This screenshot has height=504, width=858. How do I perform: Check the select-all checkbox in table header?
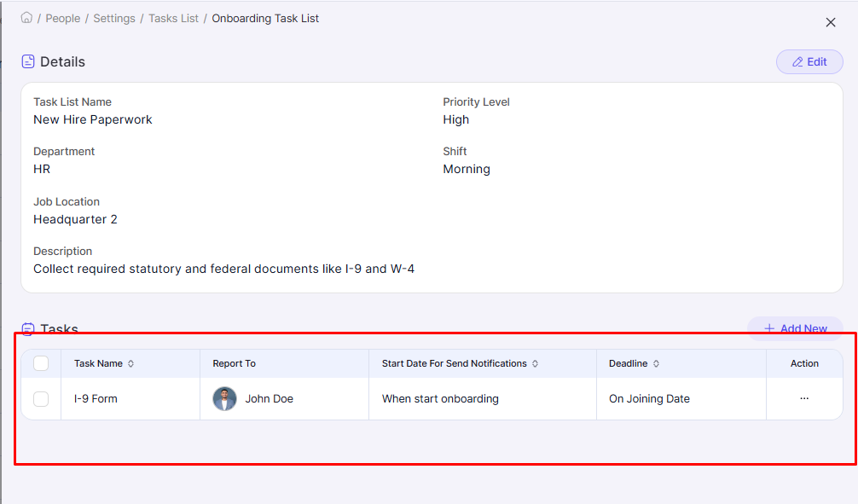point(40,362)
